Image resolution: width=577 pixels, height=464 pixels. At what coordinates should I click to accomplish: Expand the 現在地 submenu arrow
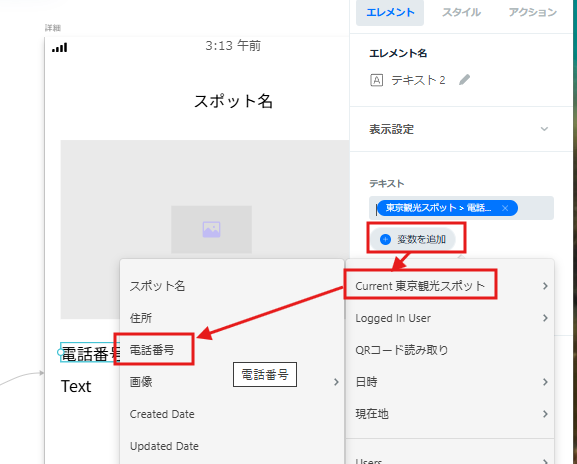coord(545,414)
